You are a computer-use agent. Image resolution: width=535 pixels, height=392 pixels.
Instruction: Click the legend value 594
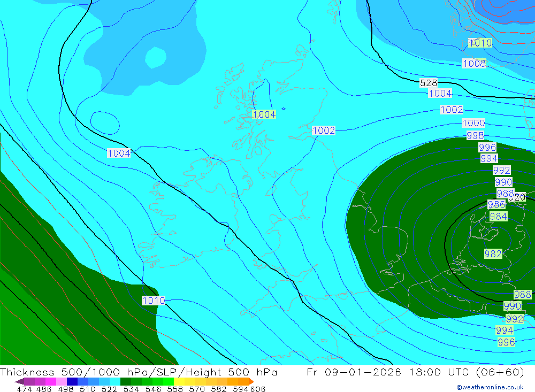(241, 389)
